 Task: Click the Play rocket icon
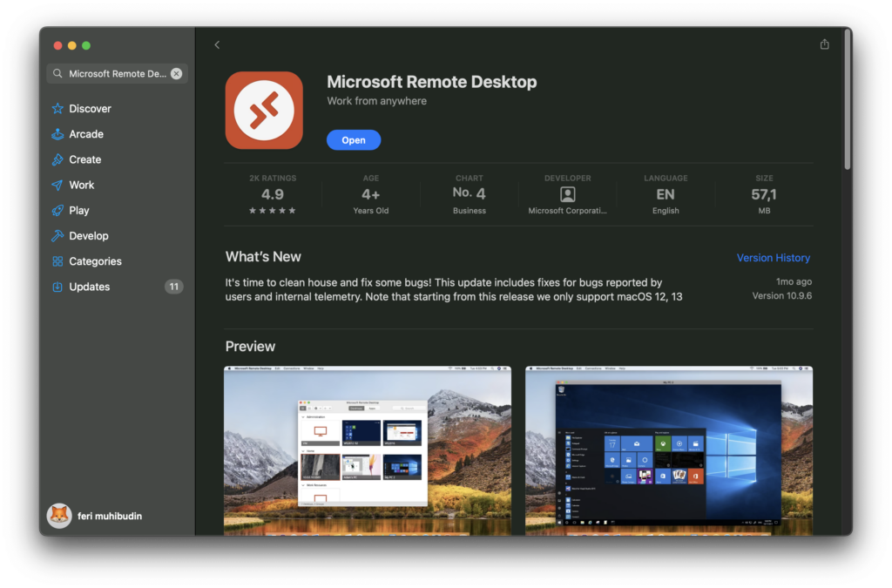point(57,211)
